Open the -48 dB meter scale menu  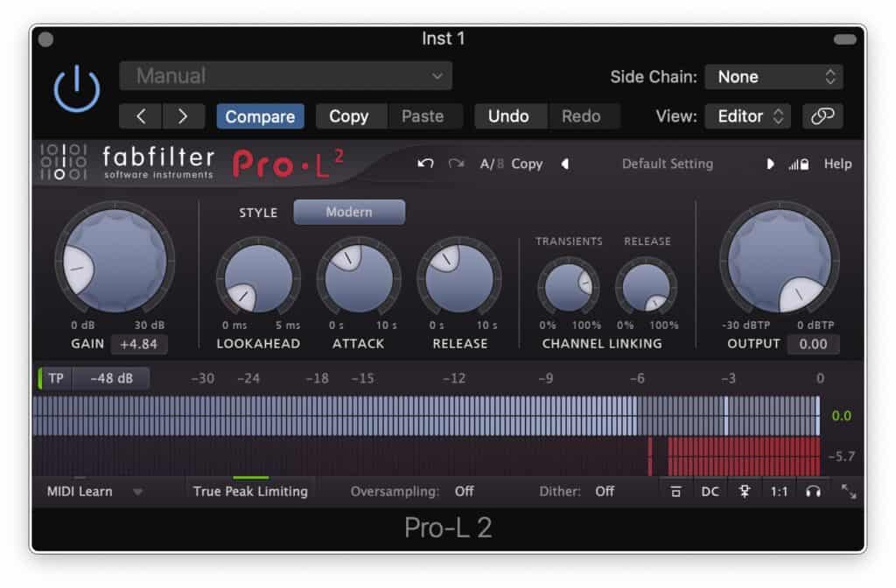111,378
